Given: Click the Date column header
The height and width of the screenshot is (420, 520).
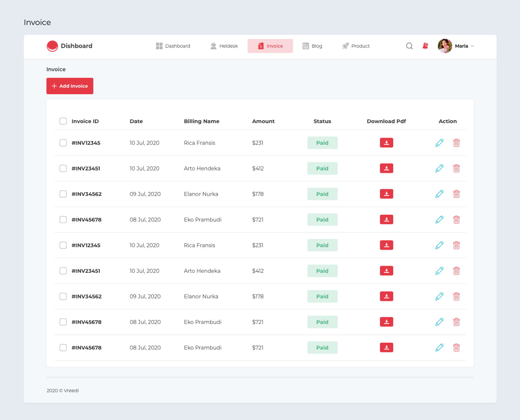Looking at the screenshot, I should point(136,121).
